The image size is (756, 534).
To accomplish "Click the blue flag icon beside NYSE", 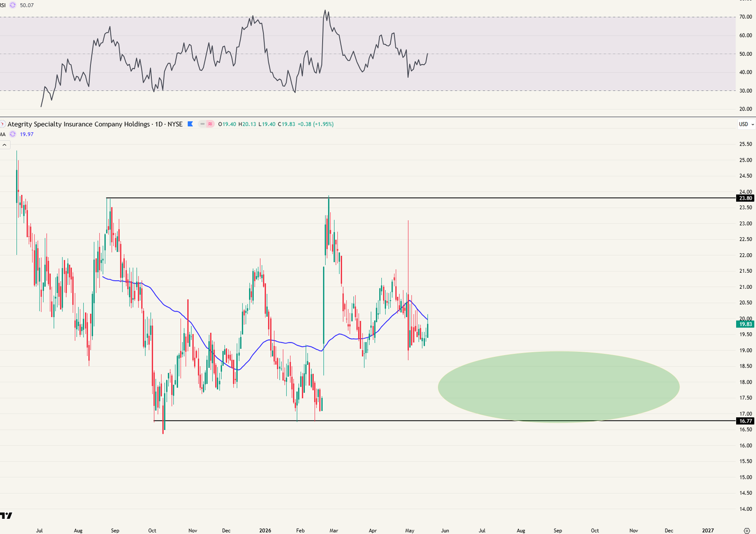I will click(x=190, y=124).
